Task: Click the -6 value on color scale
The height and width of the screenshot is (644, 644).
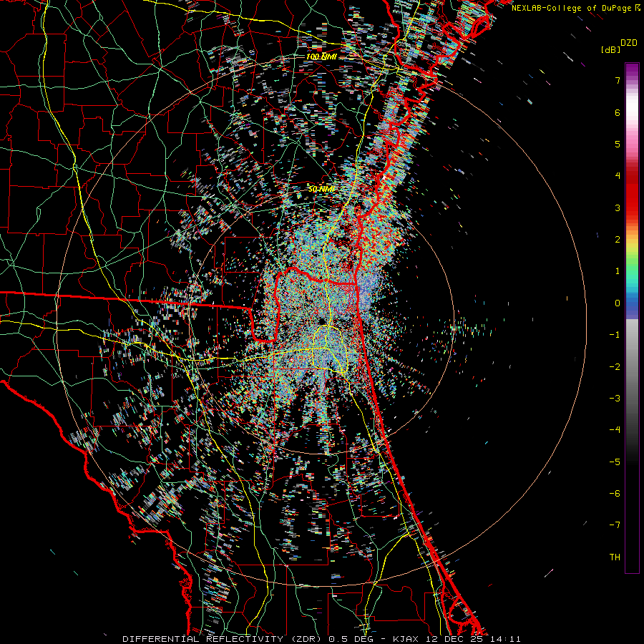Action: pos(615,494)
